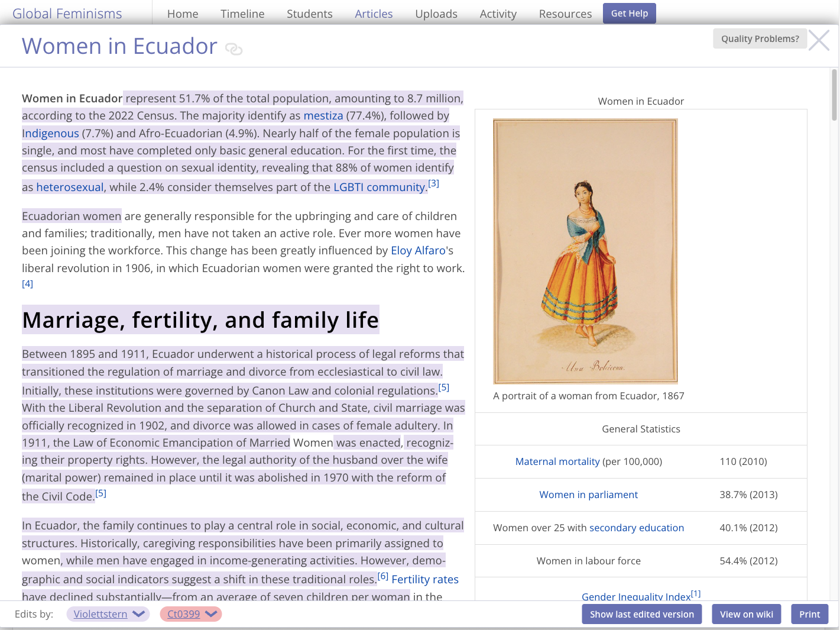Click the link icon beside Women in Ecuador title
Image resolution: width=840 pixels, height=630 pixels.
234,49
